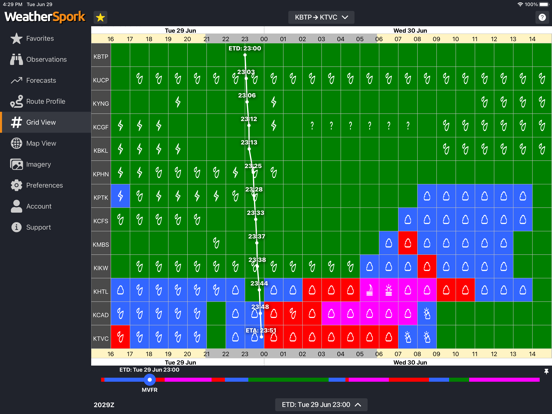This screenshot has height=414, width=552.
Task: Select the KPHN airport row label
Action: pos(101,174)
